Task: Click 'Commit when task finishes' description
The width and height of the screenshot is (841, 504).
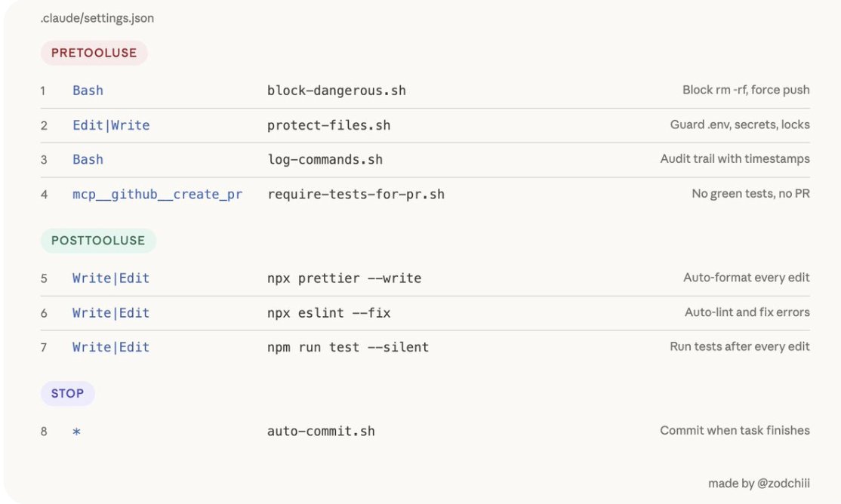Action: coord(735,430)
